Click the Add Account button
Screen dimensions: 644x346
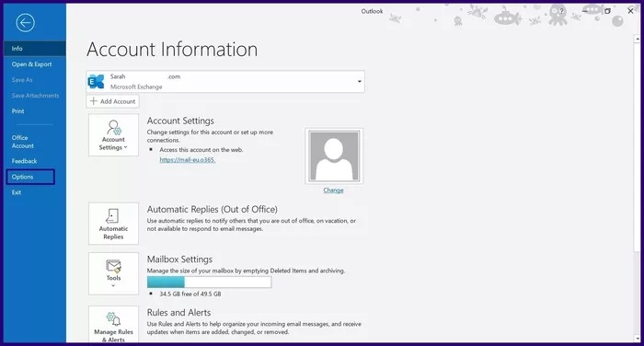pyautogui.click(x=112, y=101)
